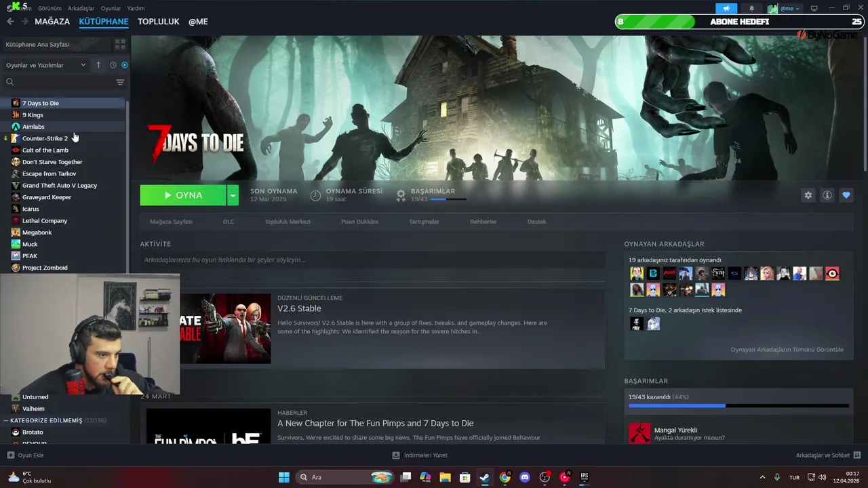The height and width of the screenshot is (488, 868).
Task: Open the @ME profile tab
Action: [x=198, y=22]
